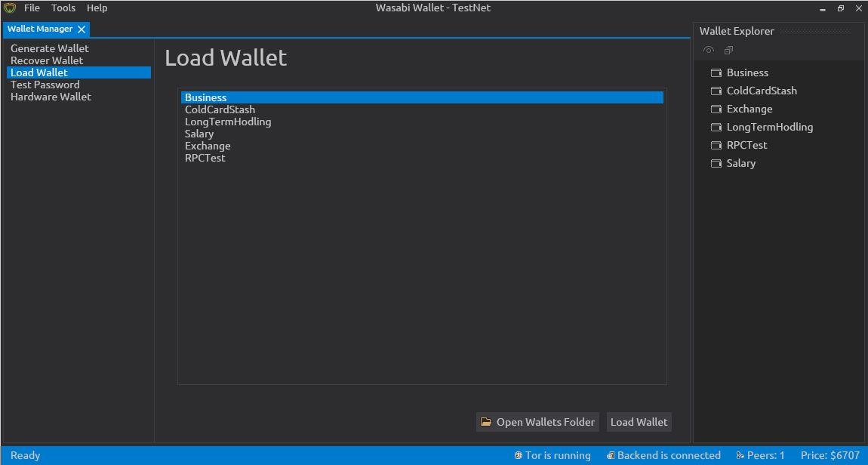Viewport: 868px width, 465px height.
Task: Click the Wallet Explorer panel title
Action: (737, 31)
